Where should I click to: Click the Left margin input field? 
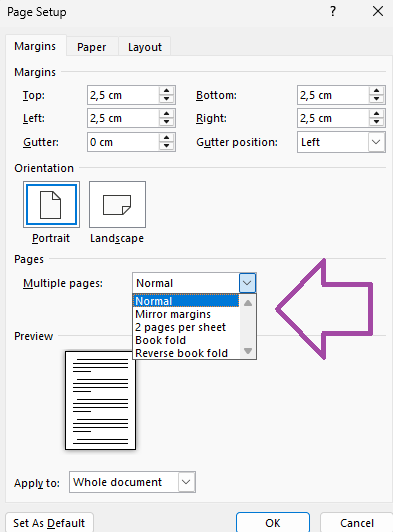(x=123, y=118)
